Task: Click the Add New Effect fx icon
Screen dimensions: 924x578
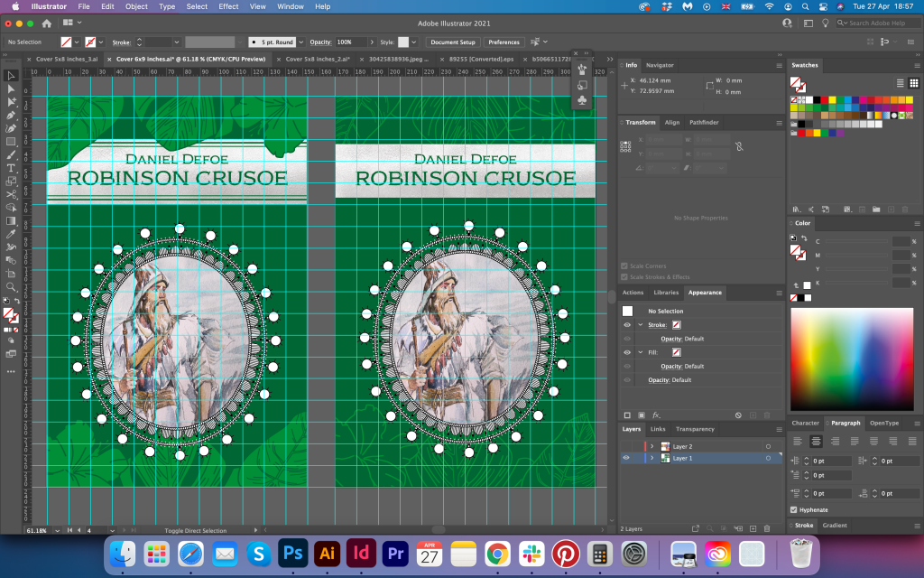Action: 656,415
